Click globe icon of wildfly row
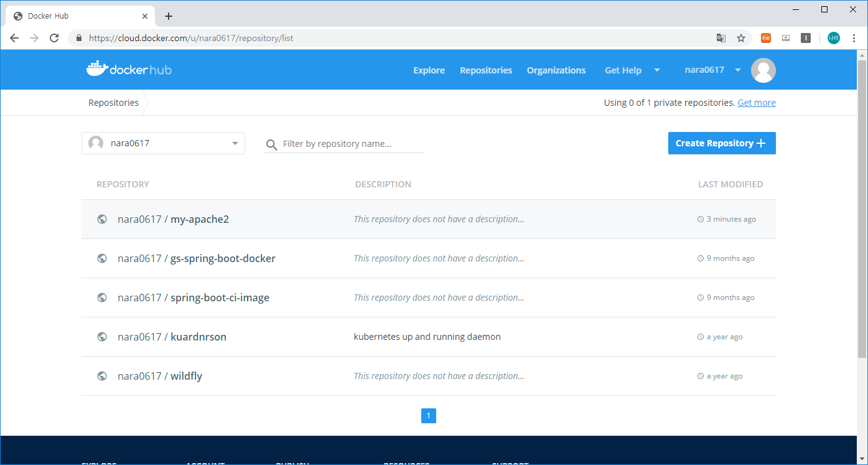 [x=102, y=376]
